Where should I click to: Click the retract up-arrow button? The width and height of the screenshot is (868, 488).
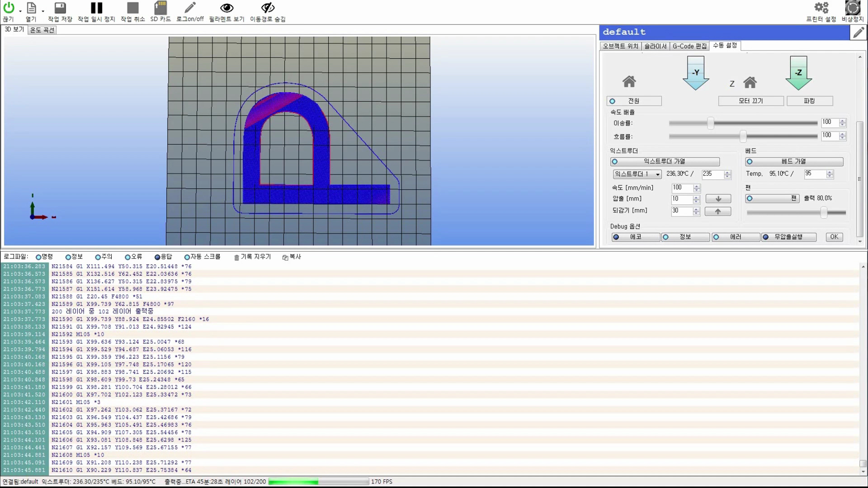(718, 211)
